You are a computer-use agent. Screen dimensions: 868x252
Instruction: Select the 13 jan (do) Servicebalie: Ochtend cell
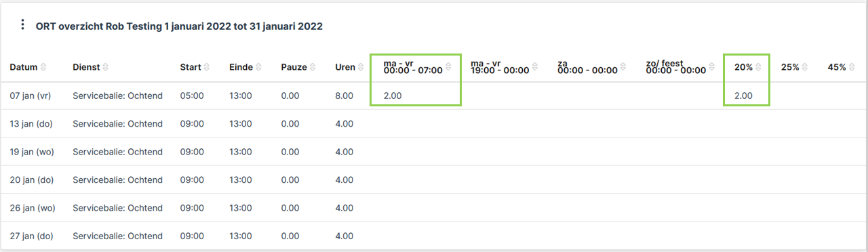pyautogui.click(x=117, y=123)
